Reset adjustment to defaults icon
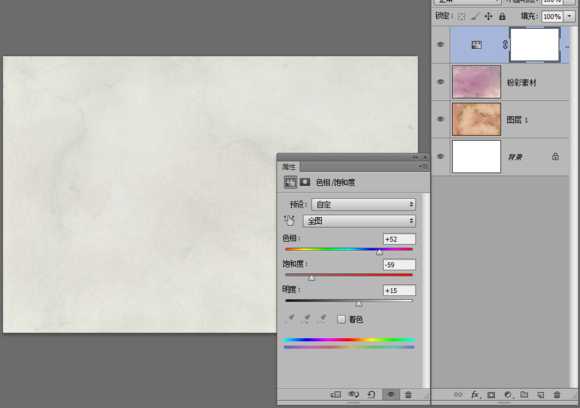580x408 pixels. tap(371, 395)
